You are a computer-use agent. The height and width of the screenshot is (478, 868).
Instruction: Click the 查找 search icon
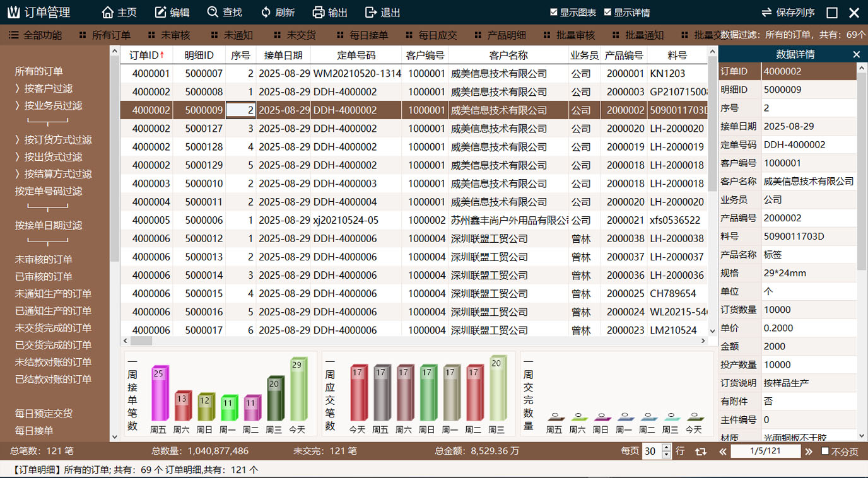pyautogui.click(x=213, y=13)
